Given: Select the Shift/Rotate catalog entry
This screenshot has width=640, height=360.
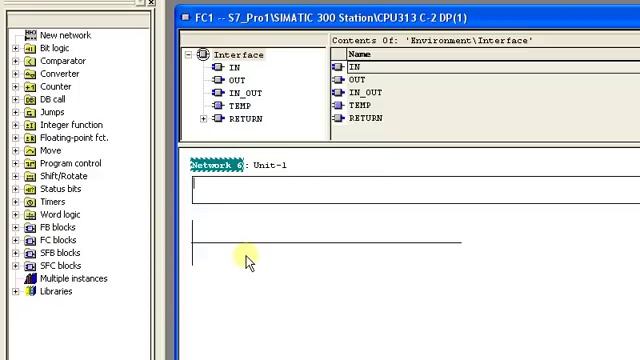Looking at the screenshot, I should tap(63, 176).
